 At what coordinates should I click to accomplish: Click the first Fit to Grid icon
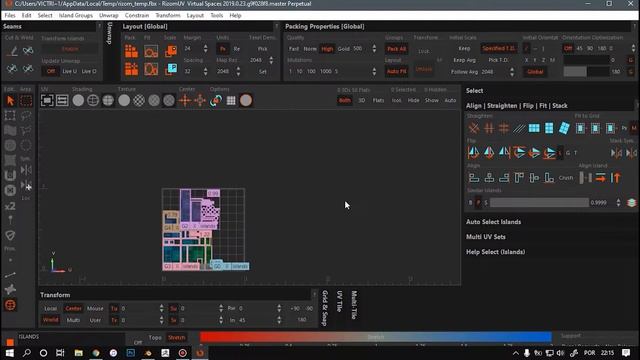580,129
